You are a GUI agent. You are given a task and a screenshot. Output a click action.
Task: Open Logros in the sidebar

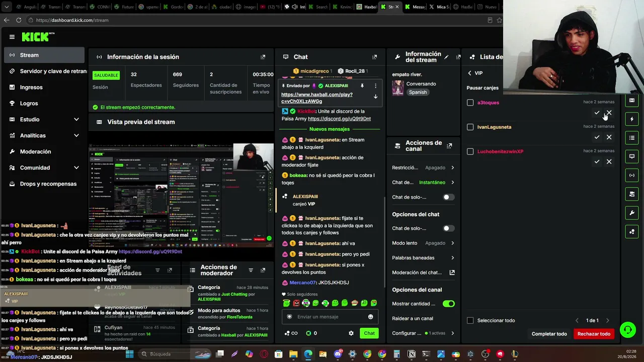[x=44, y=104]
